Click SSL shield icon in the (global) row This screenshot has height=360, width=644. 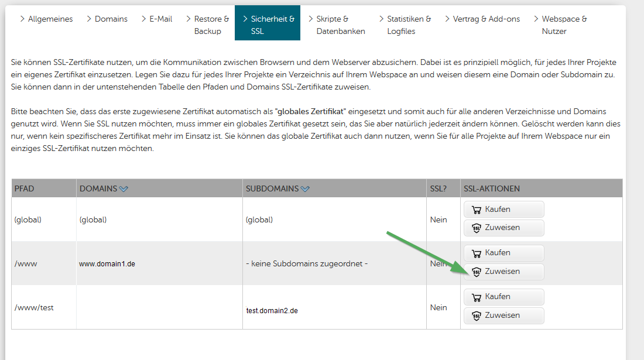point(477,228)
